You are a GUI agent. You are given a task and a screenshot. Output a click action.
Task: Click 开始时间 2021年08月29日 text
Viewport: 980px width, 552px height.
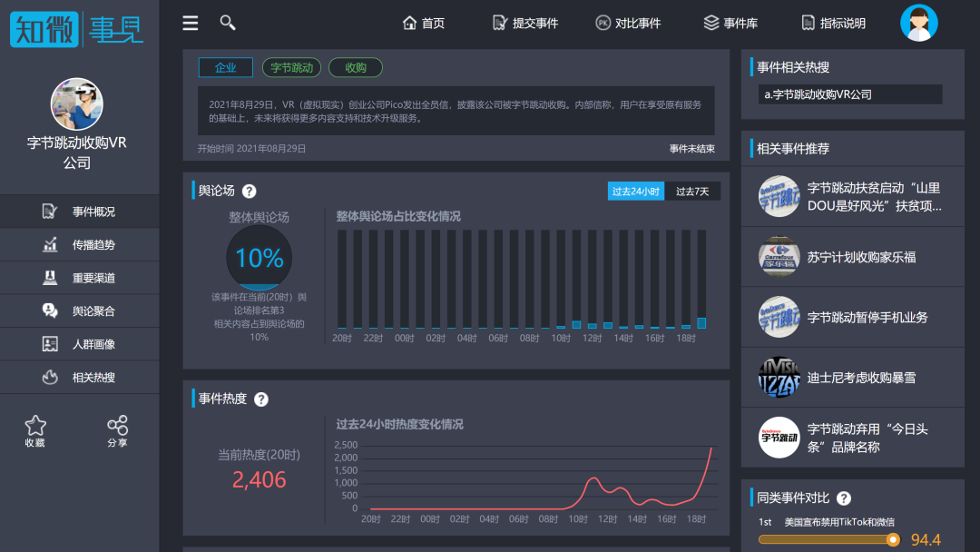click(252, 149)
